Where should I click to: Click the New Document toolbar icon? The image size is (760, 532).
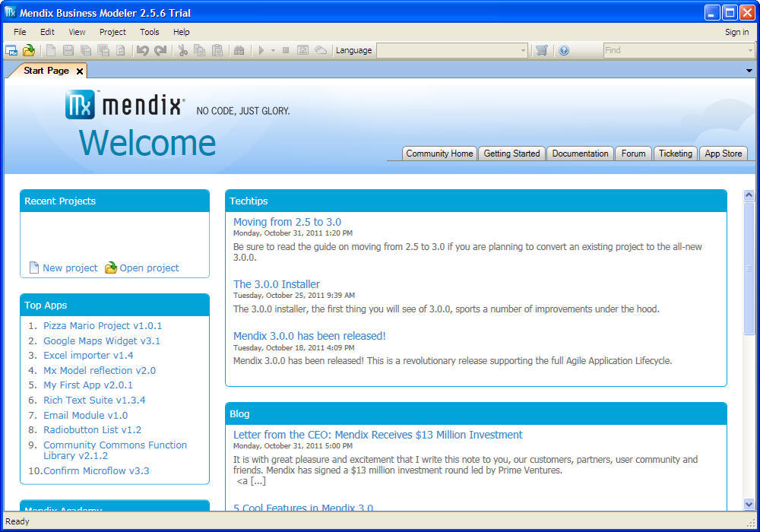click(x=51, y=50)
